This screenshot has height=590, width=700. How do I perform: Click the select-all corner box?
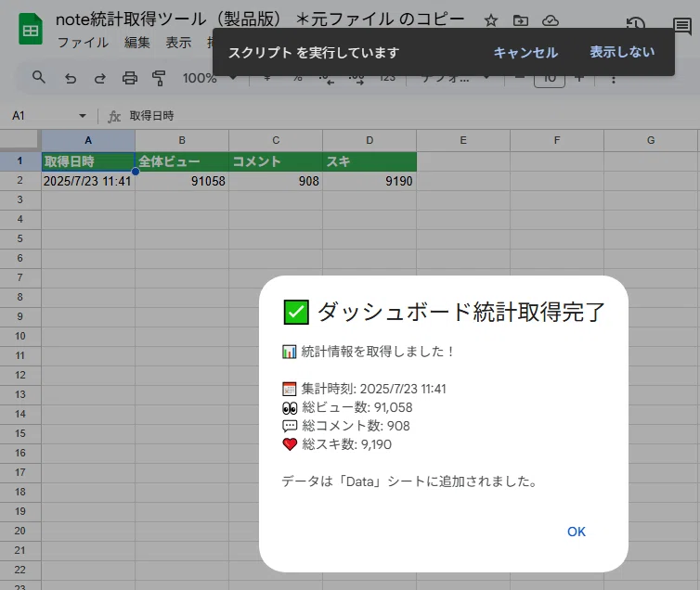(x=20, y=140)
